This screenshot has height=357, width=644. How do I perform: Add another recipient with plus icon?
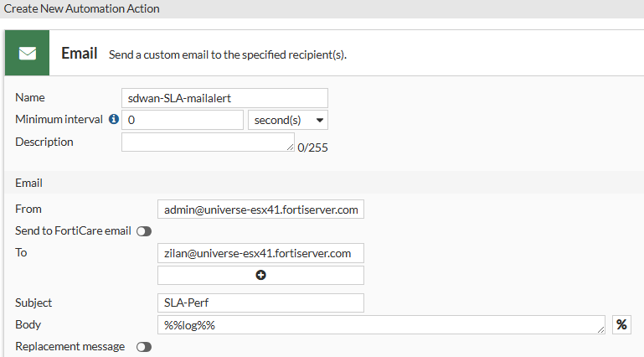260,275
